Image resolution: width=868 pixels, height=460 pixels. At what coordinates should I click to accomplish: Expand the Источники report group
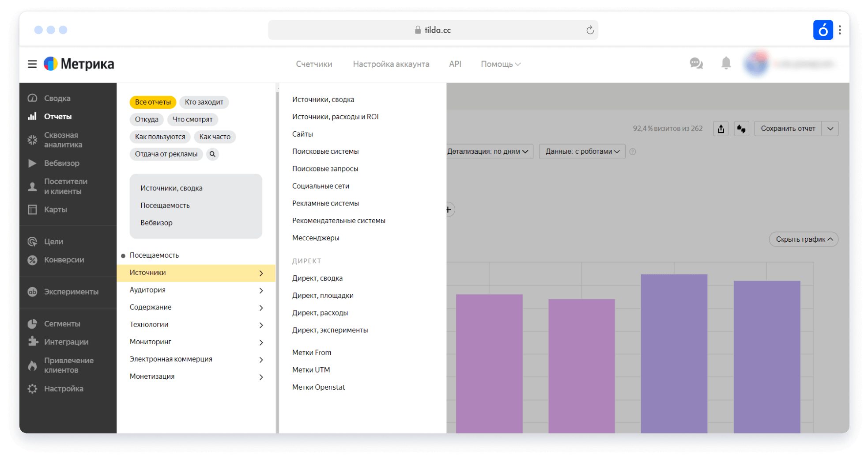[x=196, y=273]
